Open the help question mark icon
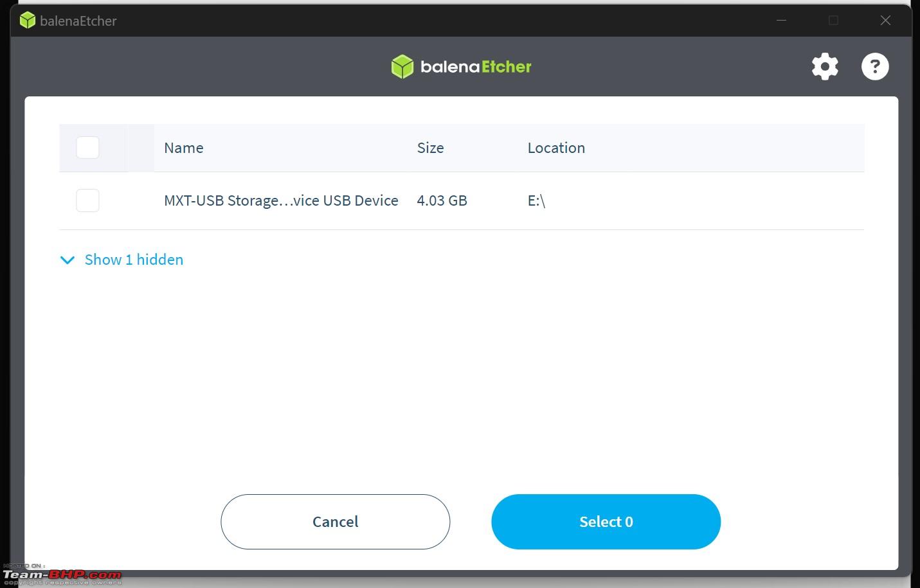 coord(875,67)
